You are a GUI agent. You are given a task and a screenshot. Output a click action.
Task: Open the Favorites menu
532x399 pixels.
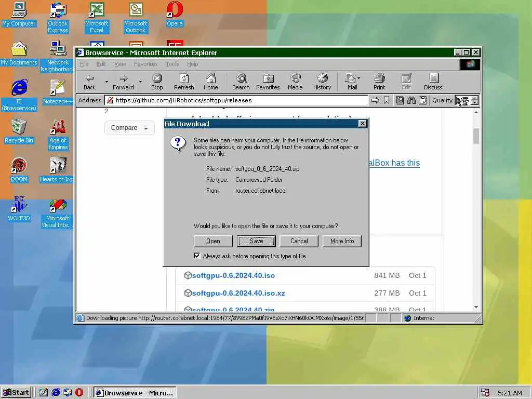(x=146, y=64)
